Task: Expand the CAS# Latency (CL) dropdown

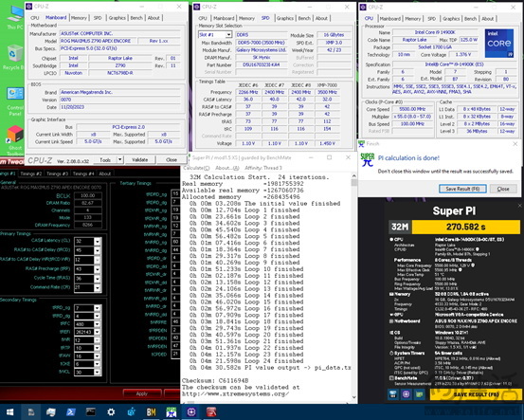Action: pos(97,242)
